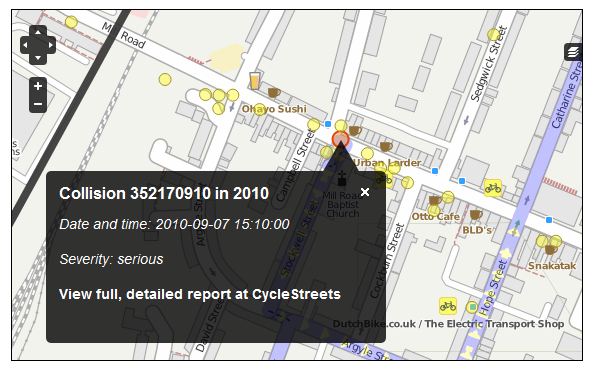Viewport: 596px width, 374px height.
Task: Select the yellow collision dot in top-left corner
Action: (x=71, y=22)
